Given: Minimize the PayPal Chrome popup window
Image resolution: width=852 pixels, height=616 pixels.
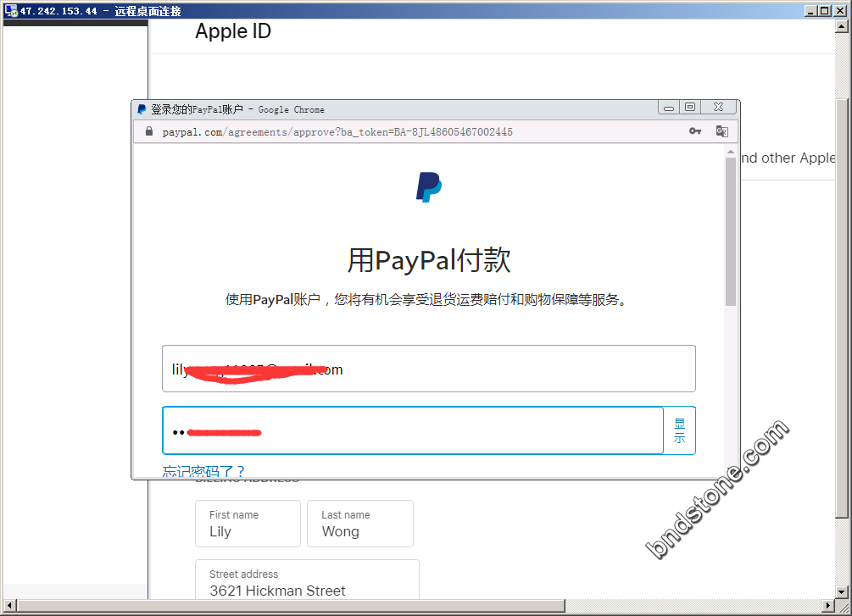Looking at the screenshot, I should coord(669,108).
